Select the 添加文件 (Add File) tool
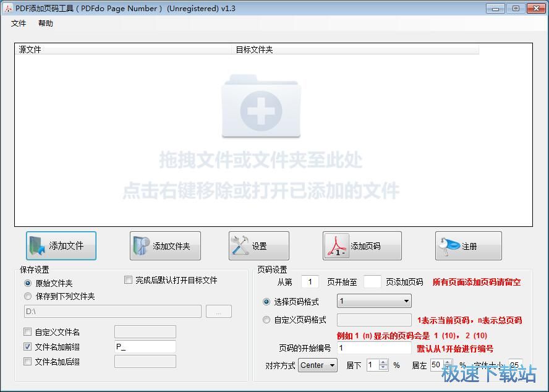This screenshot has width=549, height=392. point(61,245)
